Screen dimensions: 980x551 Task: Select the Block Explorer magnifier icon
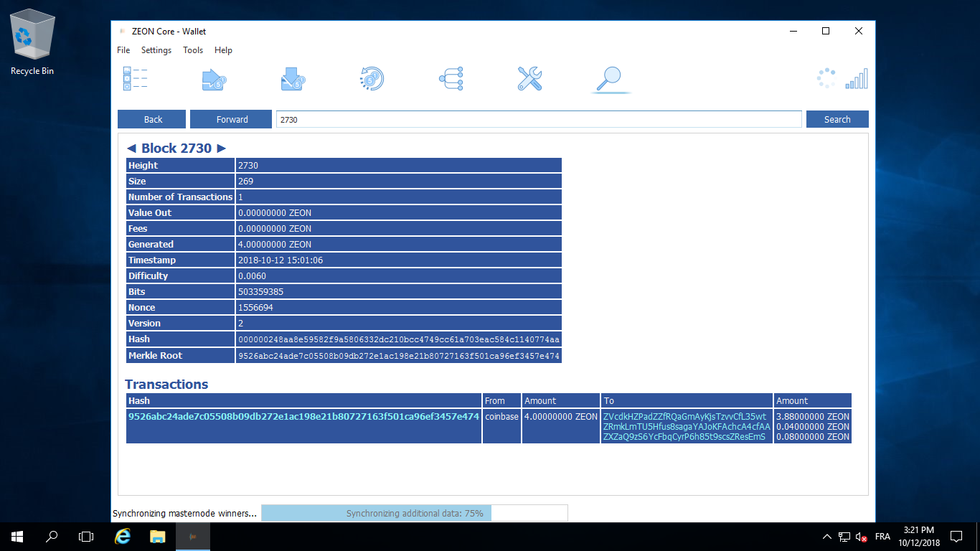click(611, 78)
